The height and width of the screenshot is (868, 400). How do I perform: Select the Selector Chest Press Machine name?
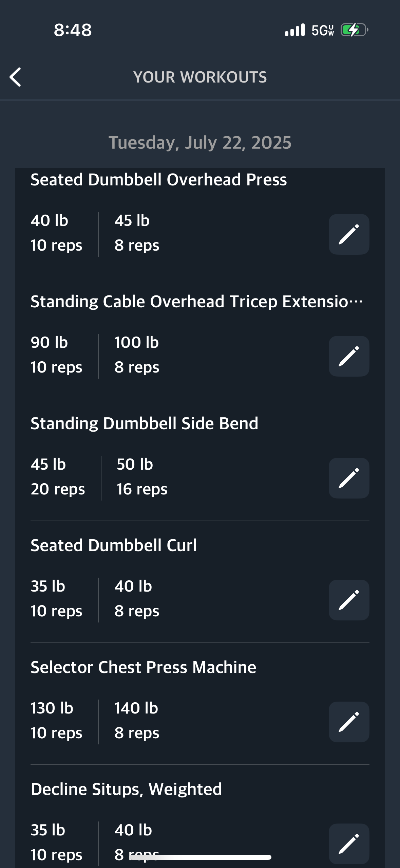[144, 667]
